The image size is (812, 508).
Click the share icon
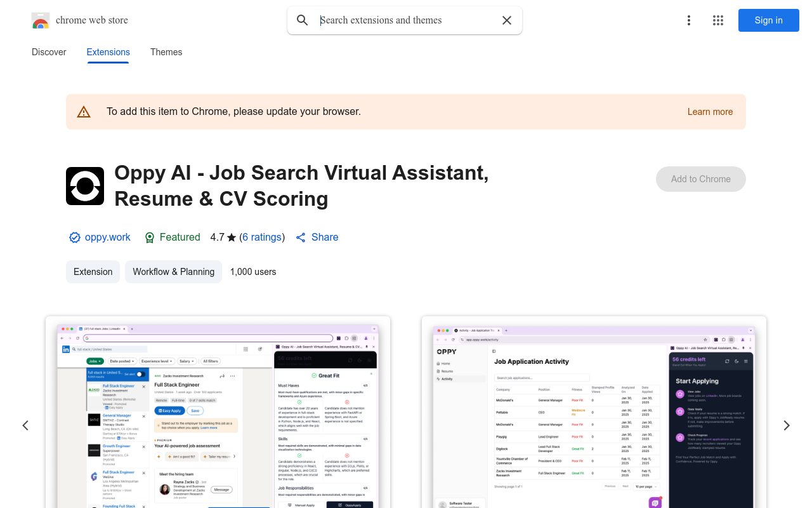click(301, 237)
